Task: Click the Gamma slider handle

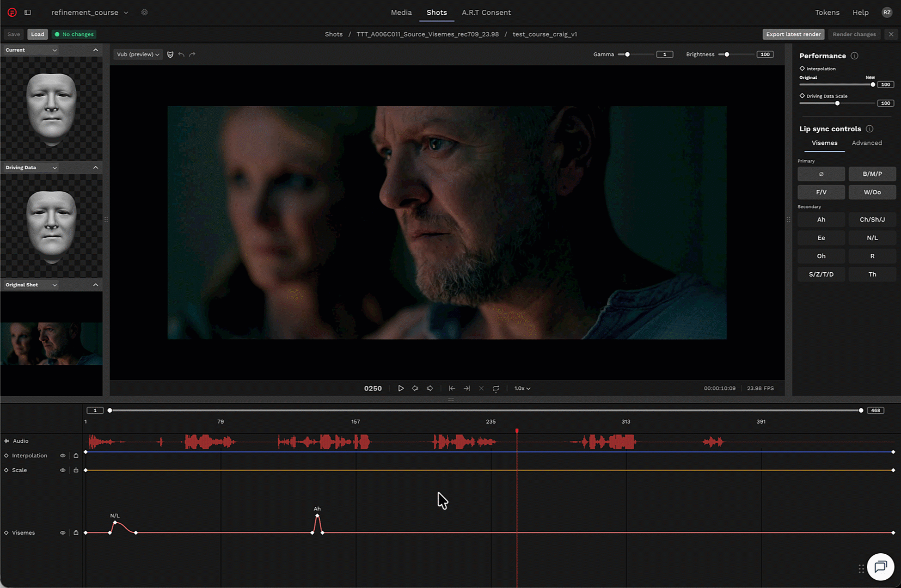Action: (x=627, y=54)
